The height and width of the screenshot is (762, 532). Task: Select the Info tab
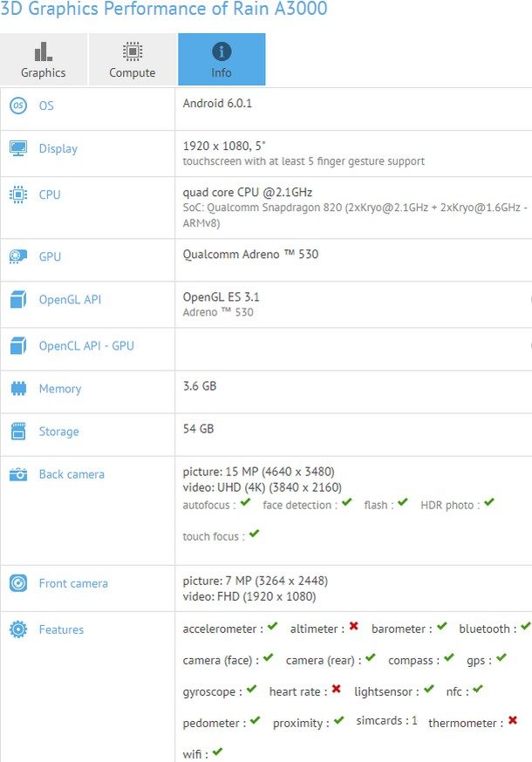222,59
